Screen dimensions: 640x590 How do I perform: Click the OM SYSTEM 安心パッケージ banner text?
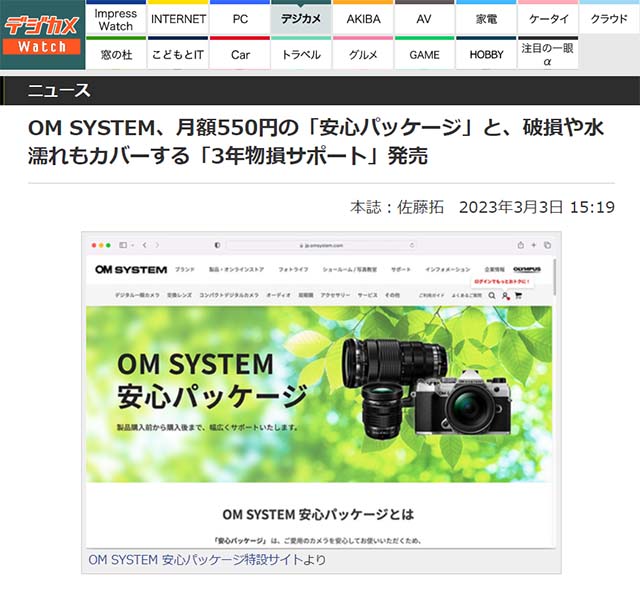(x=212, y=380)
